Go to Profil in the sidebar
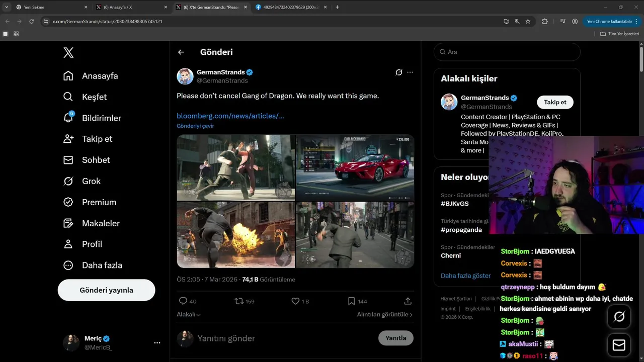644x362 pixels. point(83,244)
